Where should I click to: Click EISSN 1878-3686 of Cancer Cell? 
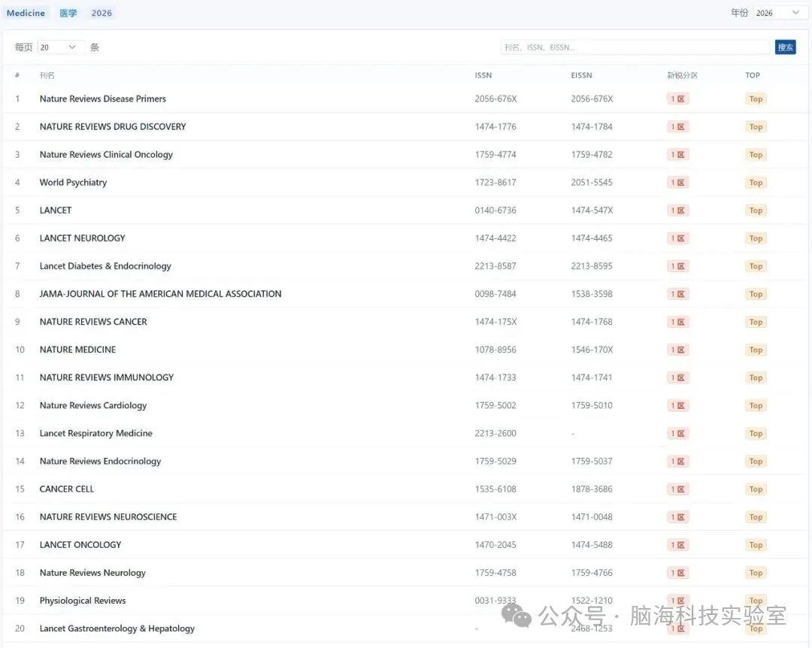[592, 489]
